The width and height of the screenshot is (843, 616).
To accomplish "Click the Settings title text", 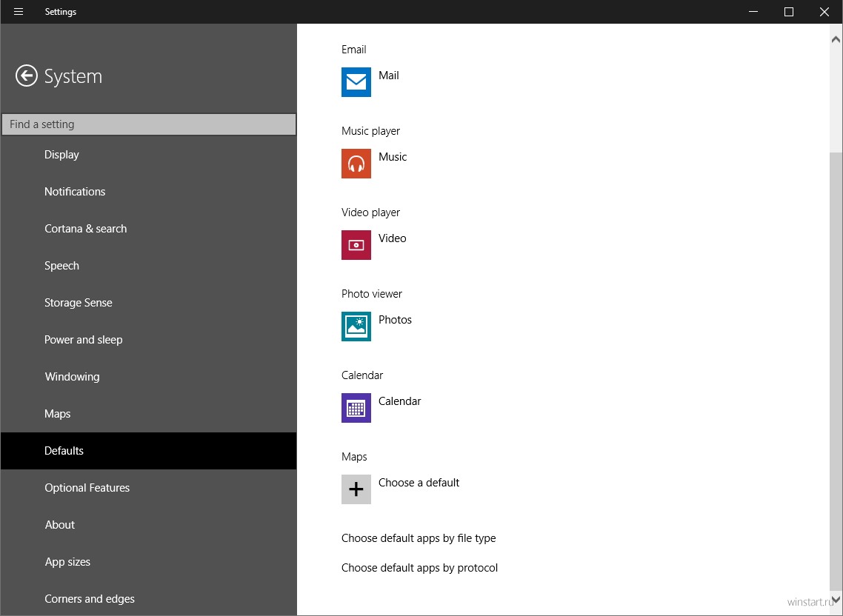I will pyautogui.click(x=60, y=12).
